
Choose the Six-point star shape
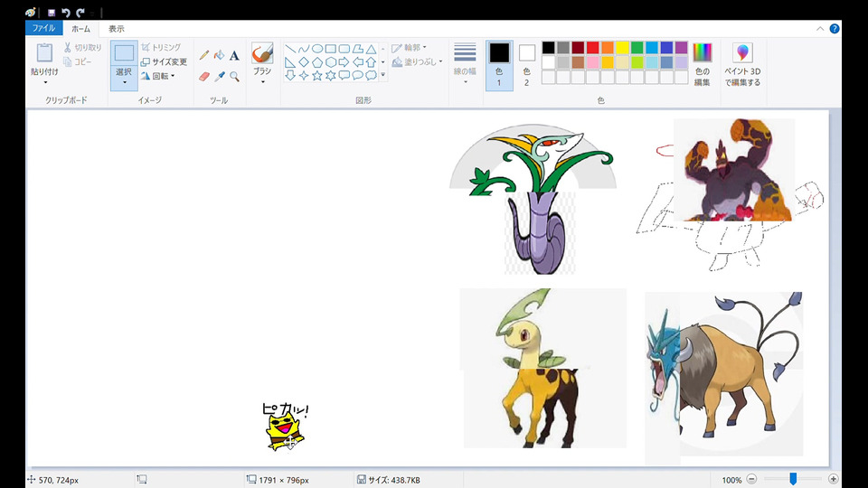tap(331, 75)
